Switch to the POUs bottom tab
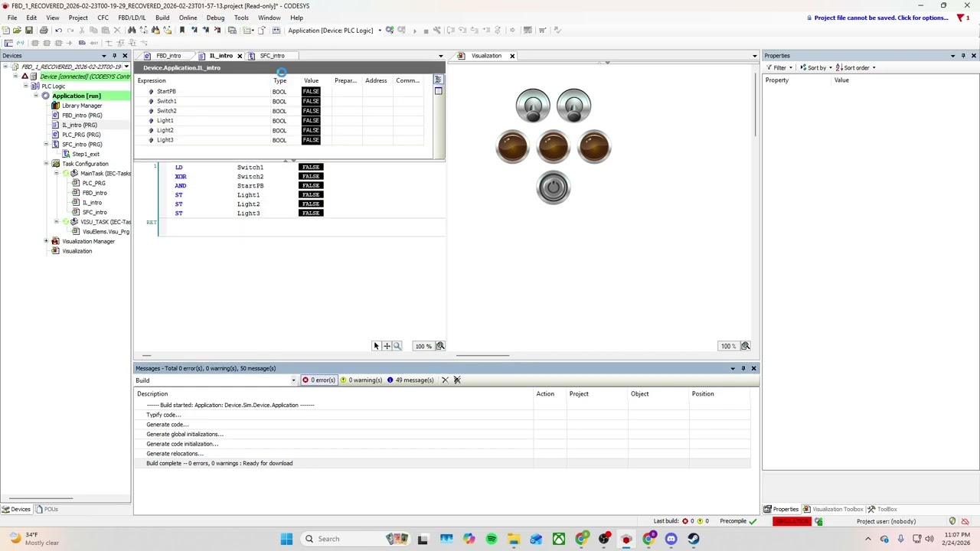 click(x=47, y=510)
